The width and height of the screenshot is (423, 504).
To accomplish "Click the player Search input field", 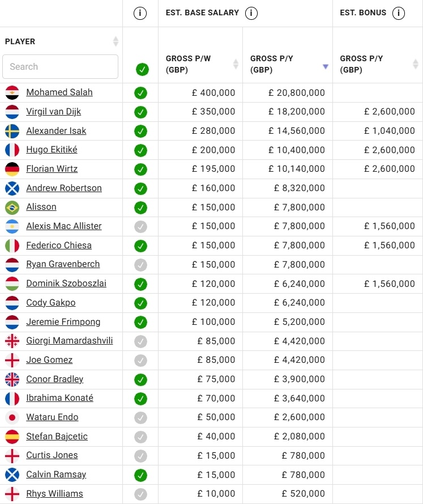I will (60, 67).
